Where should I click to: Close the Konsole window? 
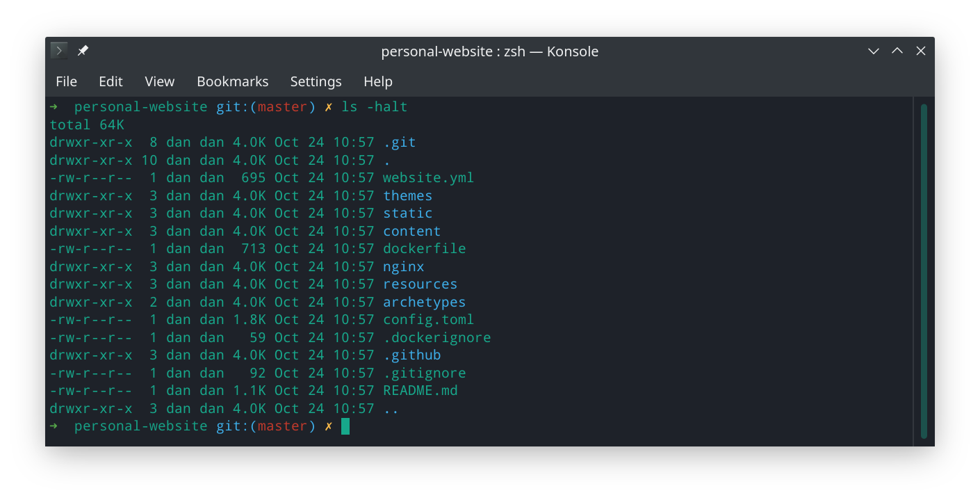tap(921, 51)
